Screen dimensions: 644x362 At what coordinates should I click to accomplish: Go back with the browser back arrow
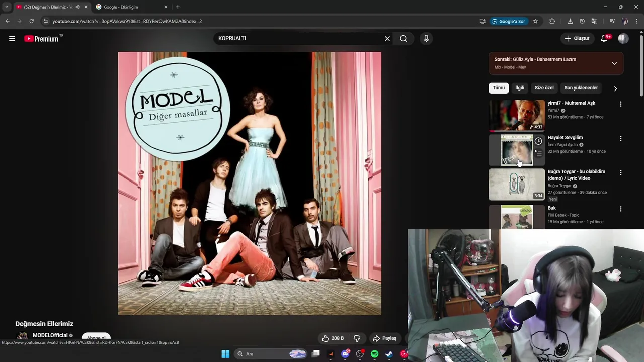click(7, 21)
